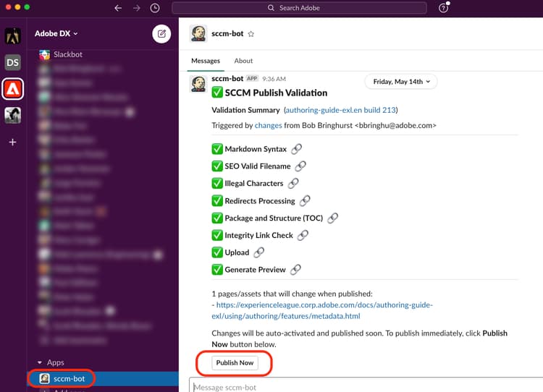Open history clock icon
543x392 pixels.
155,8
